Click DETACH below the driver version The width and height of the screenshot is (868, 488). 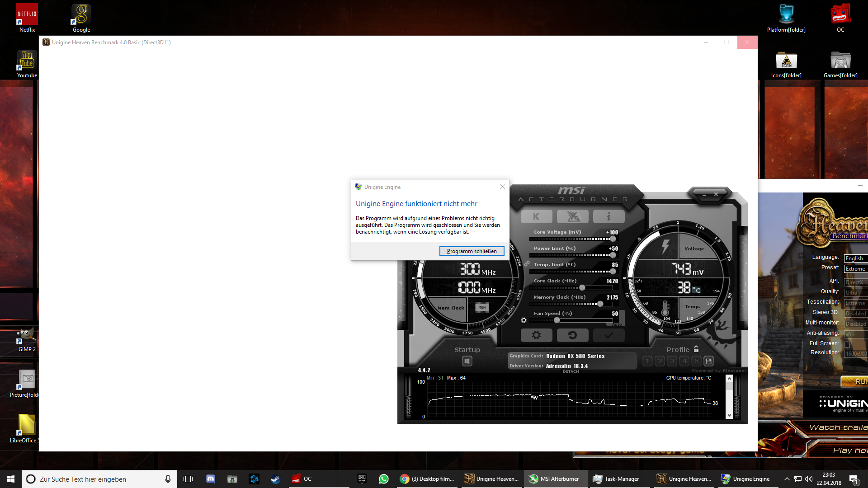tap(571, 371)
